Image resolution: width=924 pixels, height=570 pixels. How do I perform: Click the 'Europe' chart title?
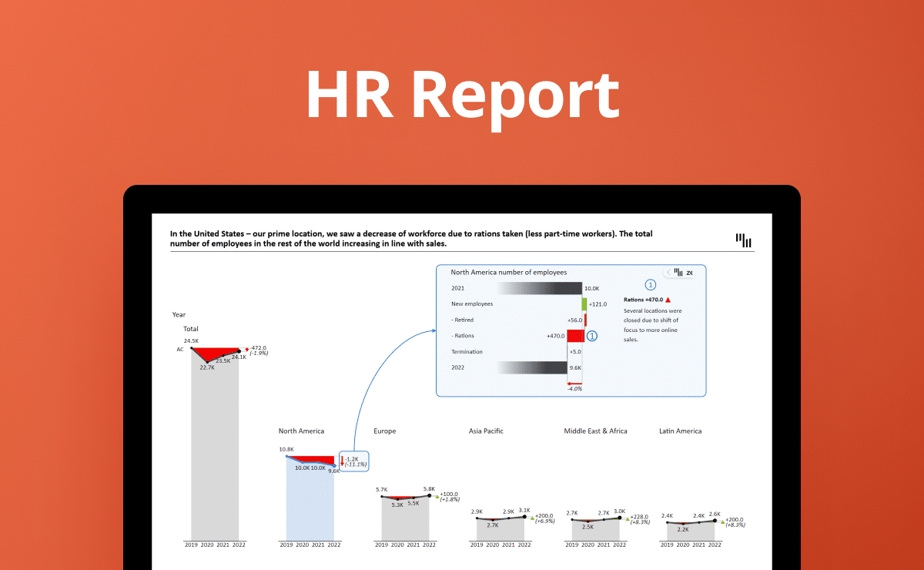point(385,431)
